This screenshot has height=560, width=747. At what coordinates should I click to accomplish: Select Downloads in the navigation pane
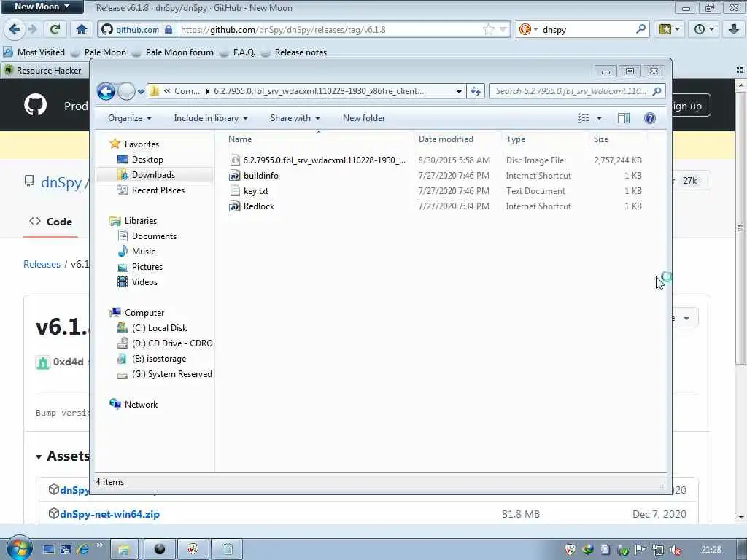pos(153,175)
